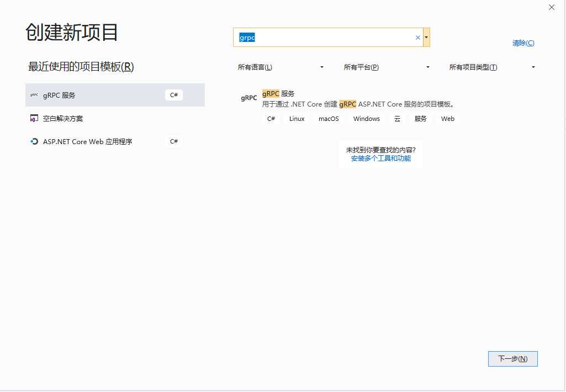Select the gRPC 服务 recent template
566x392 pixels.
(115, 95)
